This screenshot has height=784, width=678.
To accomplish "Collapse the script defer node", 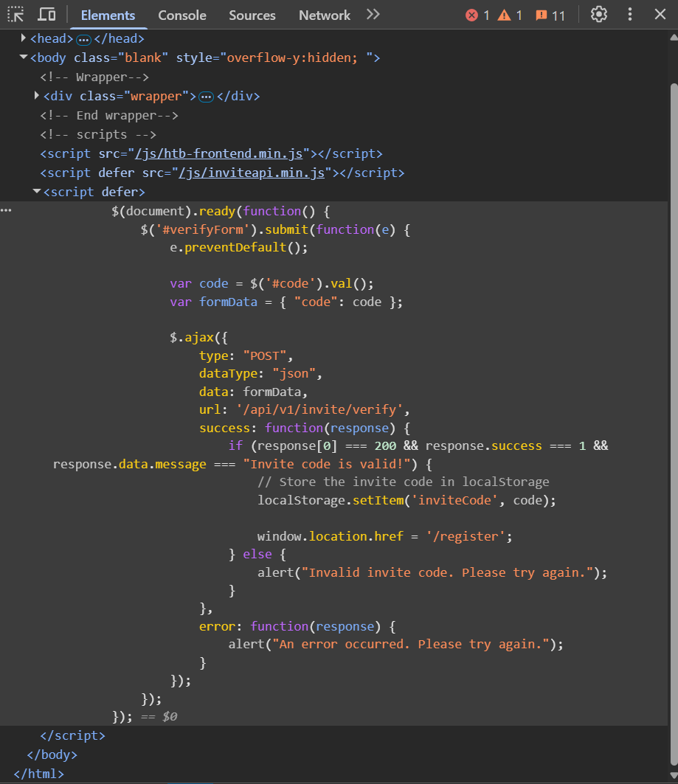I will 36,191.
